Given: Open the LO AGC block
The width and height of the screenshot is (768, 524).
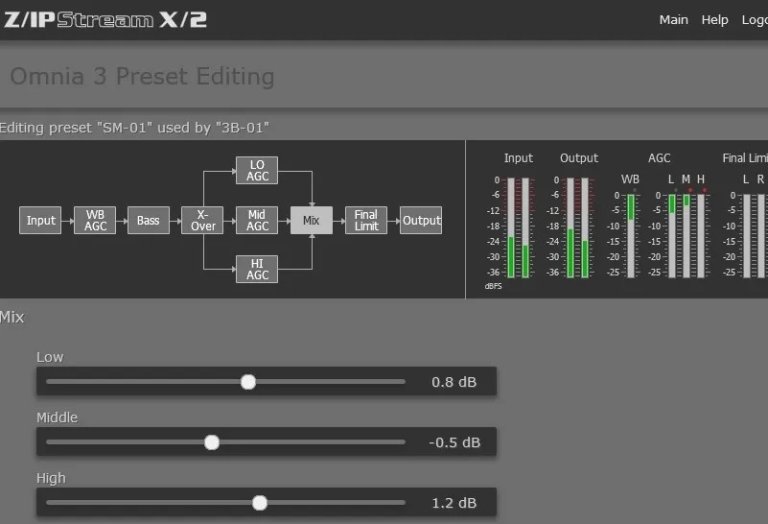Looking at the screenshot, I should 257,170.
